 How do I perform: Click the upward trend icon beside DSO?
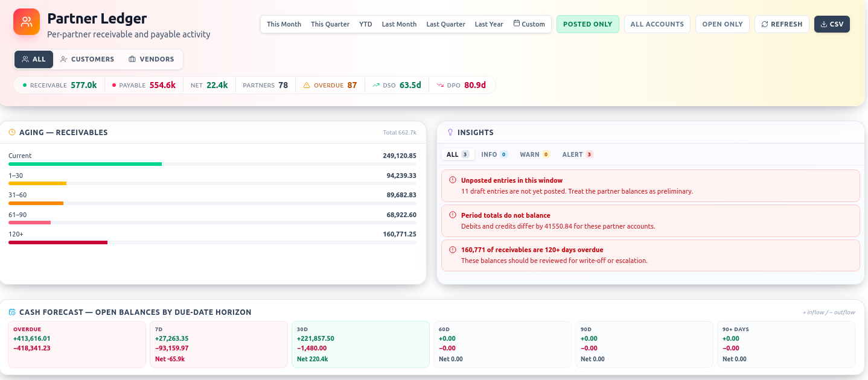click(376, 85)
